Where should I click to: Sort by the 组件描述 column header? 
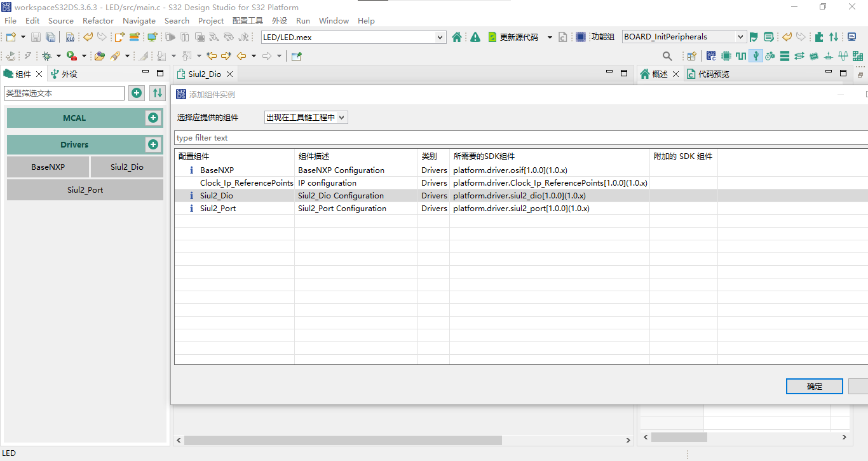click(x=356, y=156)
